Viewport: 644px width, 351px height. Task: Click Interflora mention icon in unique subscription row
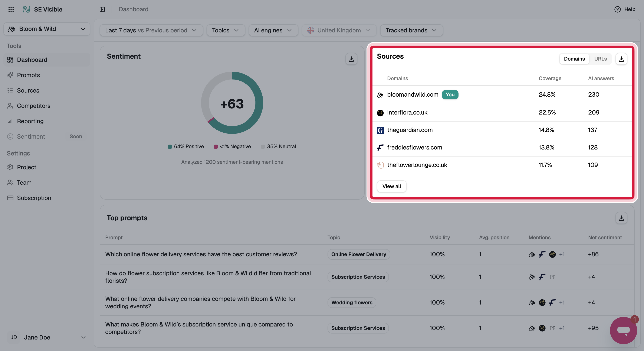pos(542,328)
